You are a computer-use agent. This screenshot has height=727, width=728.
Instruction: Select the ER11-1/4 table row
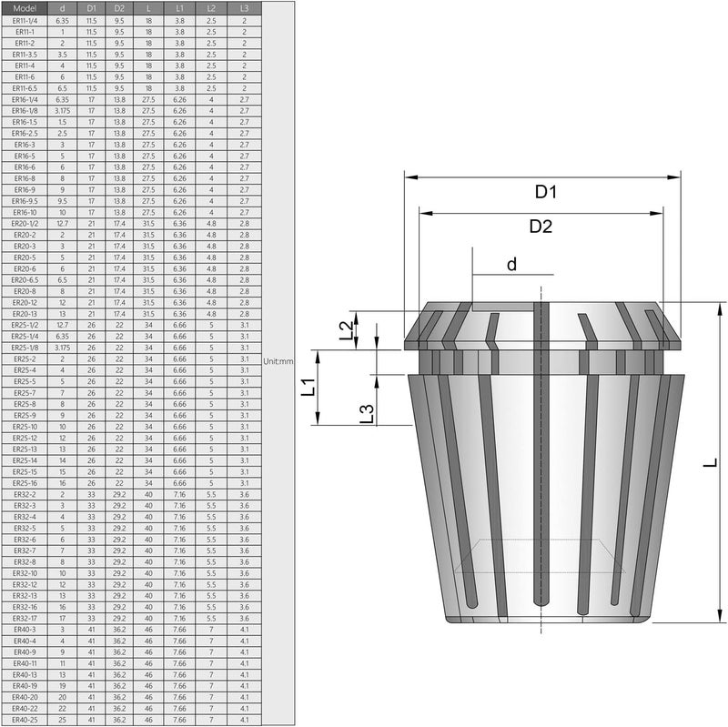tap(26, 20)
